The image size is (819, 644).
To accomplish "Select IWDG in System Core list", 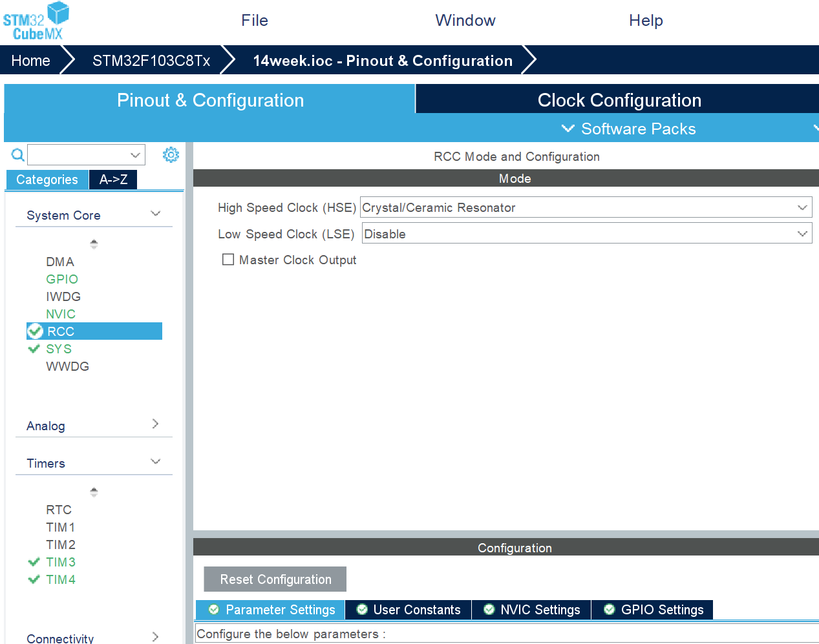I will pyautogui.click(x=63, y=296).
